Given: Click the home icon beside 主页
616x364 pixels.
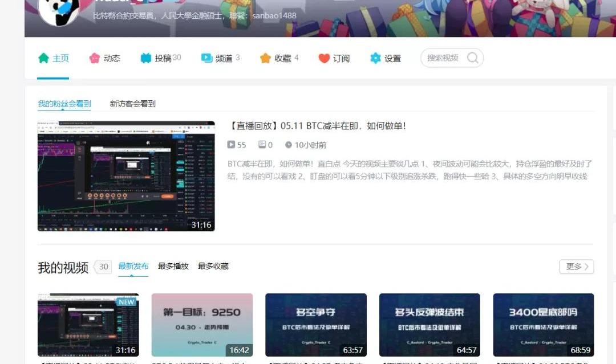Looking at the screenshot, I should (x=43, y=58).
